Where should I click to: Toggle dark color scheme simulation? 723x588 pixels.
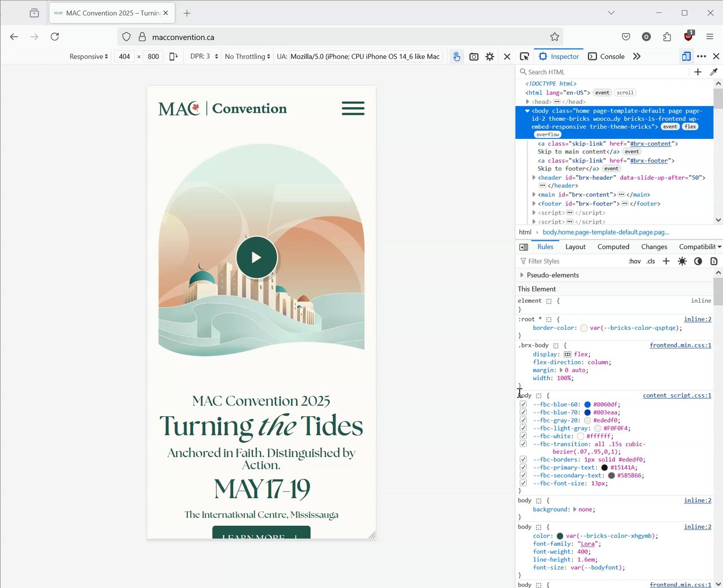(698, 261)
